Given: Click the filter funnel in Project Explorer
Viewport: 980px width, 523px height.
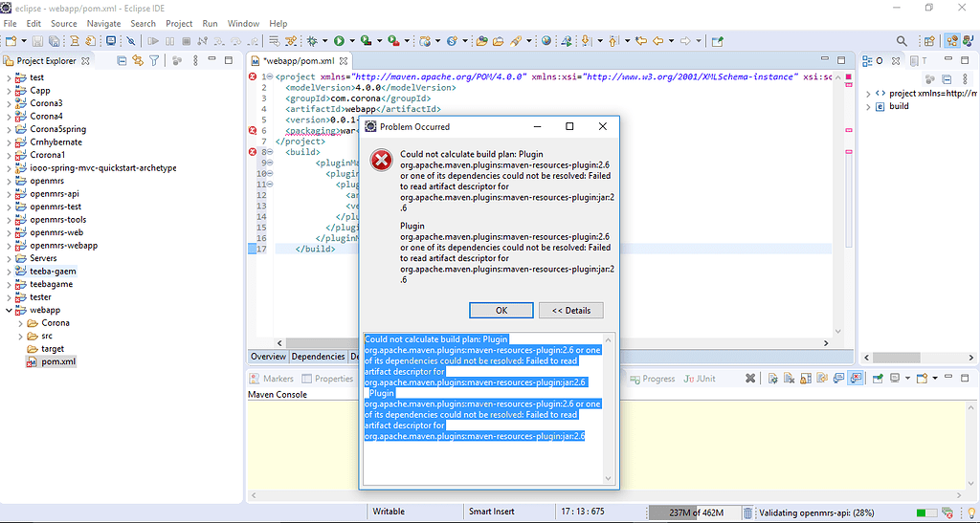Looking at the screenshot, I should point(154,61).
